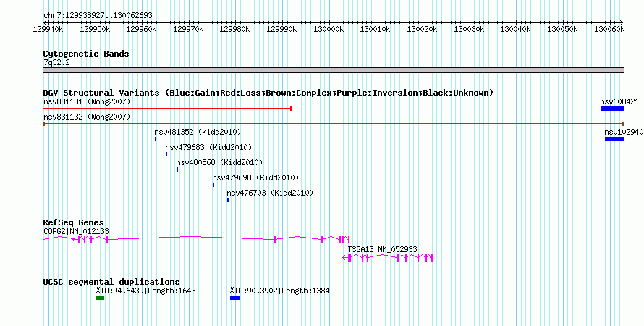Open the COPG2|NM_012133 gene label
The height and width of the screenshot is (326, 644).
[77, 231]
